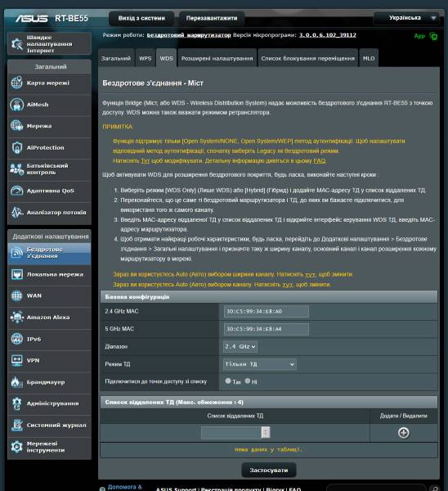Click the ASUS Support footer link
The height and width of the screenshot is (491, 448).
(x=176, y=489)
